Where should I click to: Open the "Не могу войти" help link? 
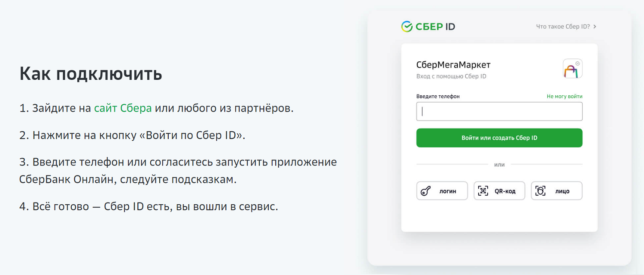[x=564, y=97]
